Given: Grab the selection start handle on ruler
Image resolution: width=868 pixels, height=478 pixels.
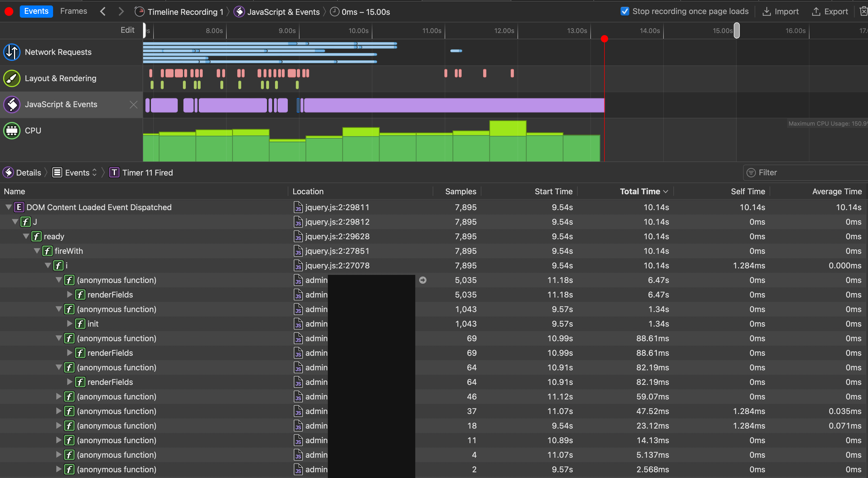Looking at the screenshot, I should click(144, 30).
